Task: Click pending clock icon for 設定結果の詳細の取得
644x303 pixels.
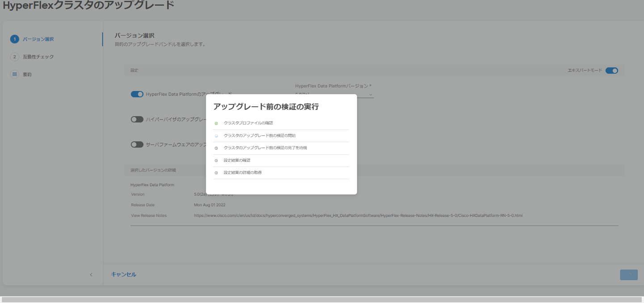Action: pos(216,173)
